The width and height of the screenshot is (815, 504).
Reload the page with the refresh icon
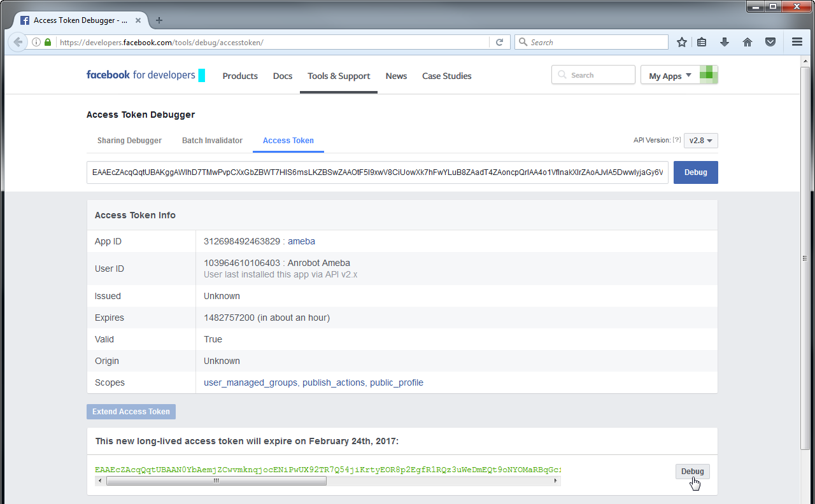click(499, 43)
